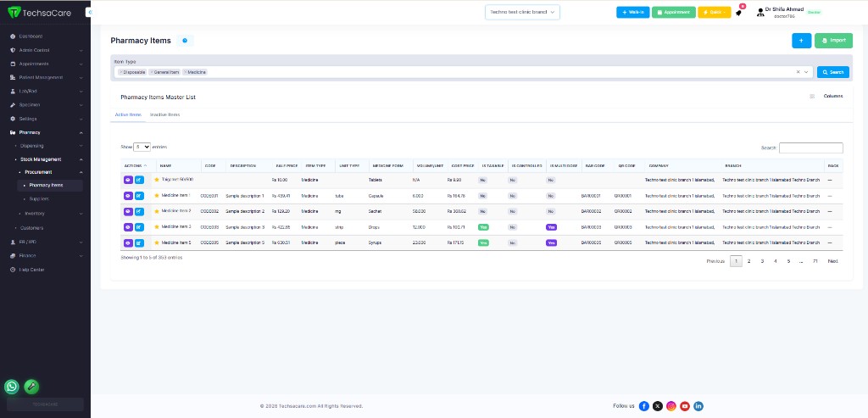Click edit icon in the Tagamet row
Image resolution: width=868 pixels, height=418 pixels.
(x=139, y=180)
